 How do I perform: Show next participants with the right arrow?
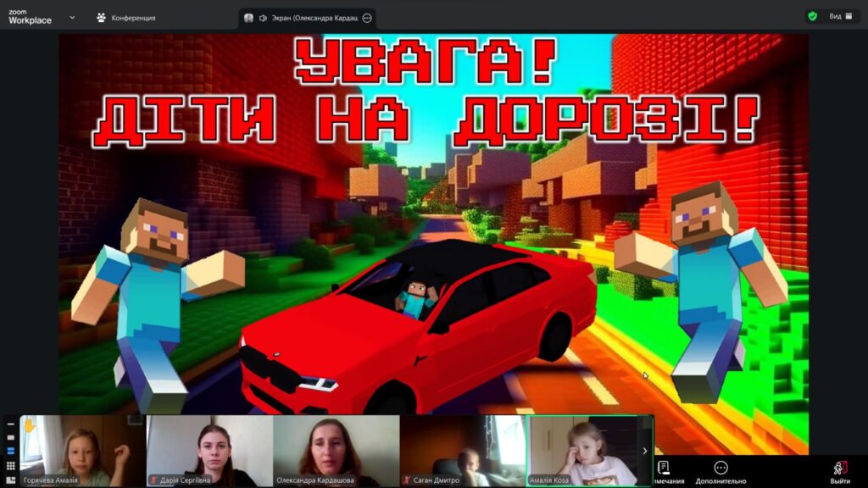[645, 451]
